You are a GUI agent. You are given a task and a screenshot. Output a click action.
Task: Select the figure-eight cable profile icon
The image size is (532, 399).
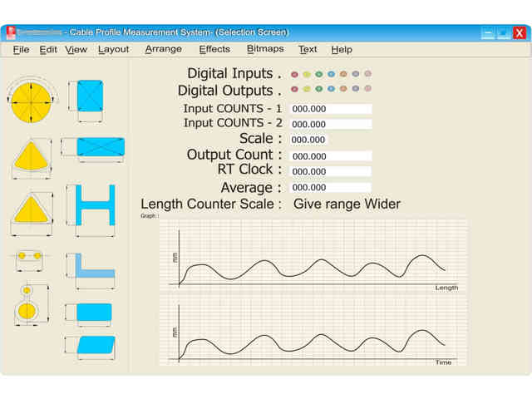click(x=27, y=308)
